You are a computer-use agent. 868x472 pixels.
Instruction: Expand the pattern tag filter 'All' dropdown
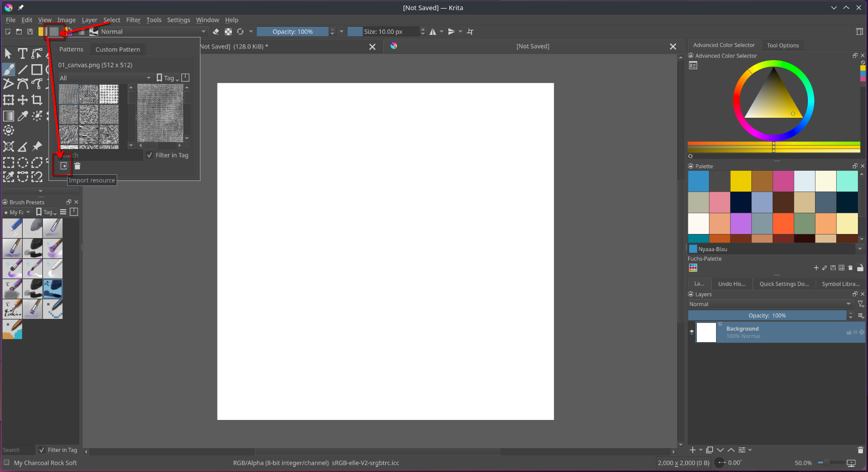105,78
